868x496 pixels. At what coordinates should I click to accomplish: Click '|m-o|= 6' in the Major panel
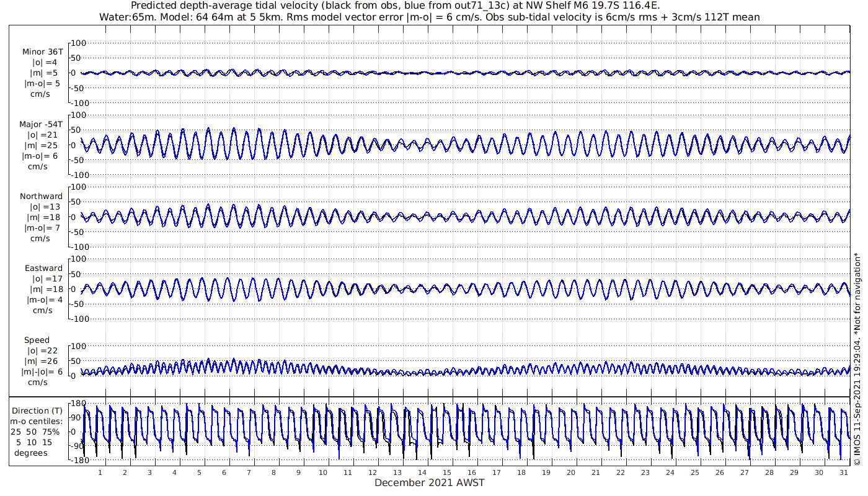(x=39, y=156)
